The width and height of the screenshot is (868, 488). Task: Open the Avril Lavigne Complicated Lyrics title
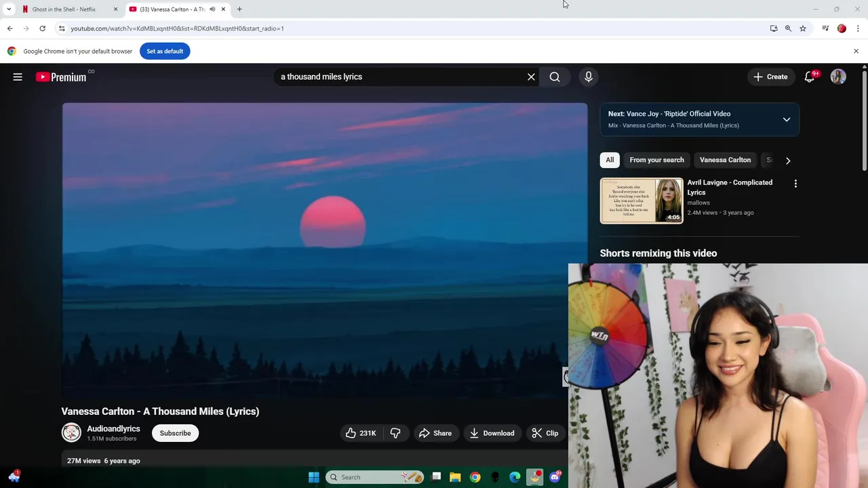tap(730, 187)
